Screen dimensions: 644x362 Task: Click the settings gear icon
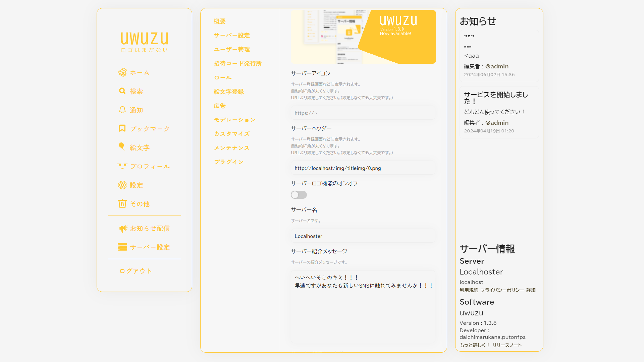point(122,185)
